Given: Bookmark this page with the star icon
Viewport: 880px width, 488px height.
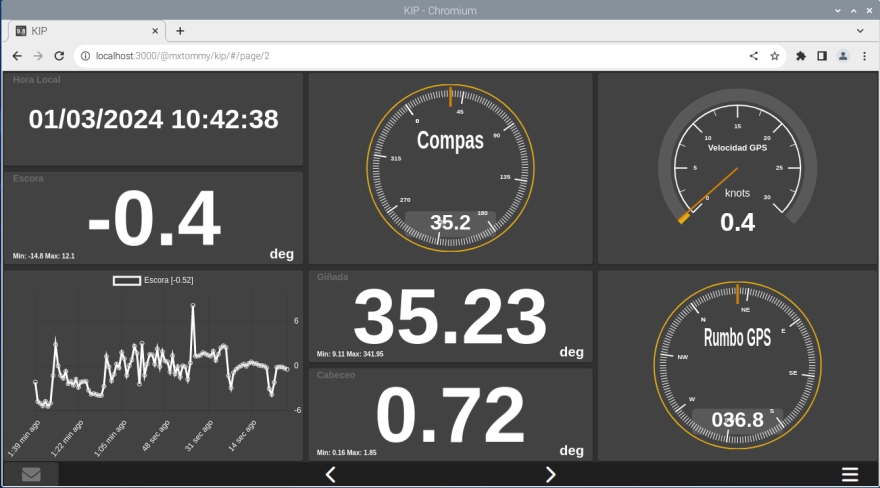Looking at the screenshot, I should click(774, 56).
